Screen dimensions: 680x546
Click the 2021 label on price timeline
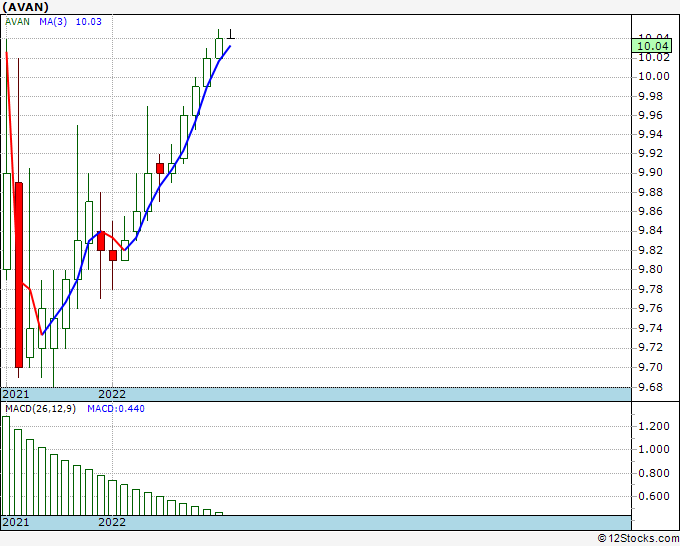16,394
